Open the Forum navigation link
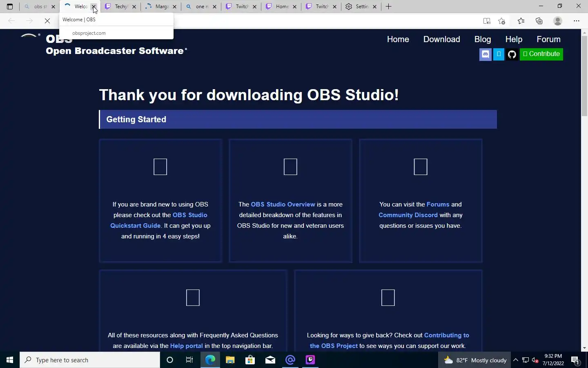 pos(548,39)
